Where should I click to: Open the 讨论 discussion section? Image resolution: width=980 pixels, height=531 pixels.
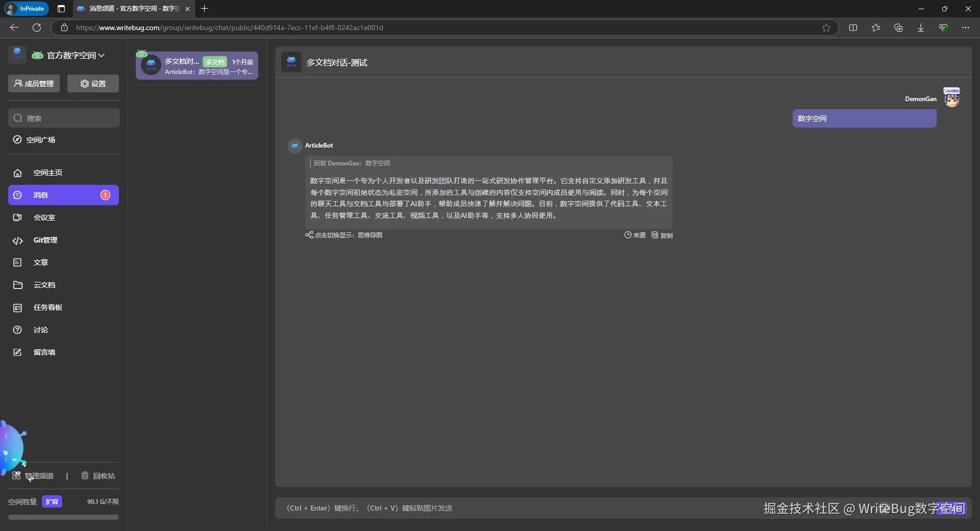click(x=41, y=330)
